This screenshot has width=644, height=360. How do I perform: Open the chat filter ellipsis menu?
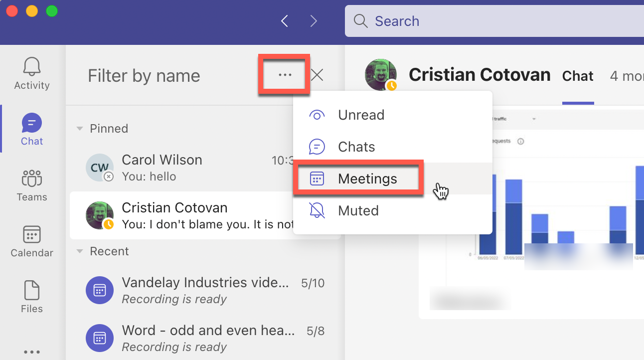(x=284, y=75)
